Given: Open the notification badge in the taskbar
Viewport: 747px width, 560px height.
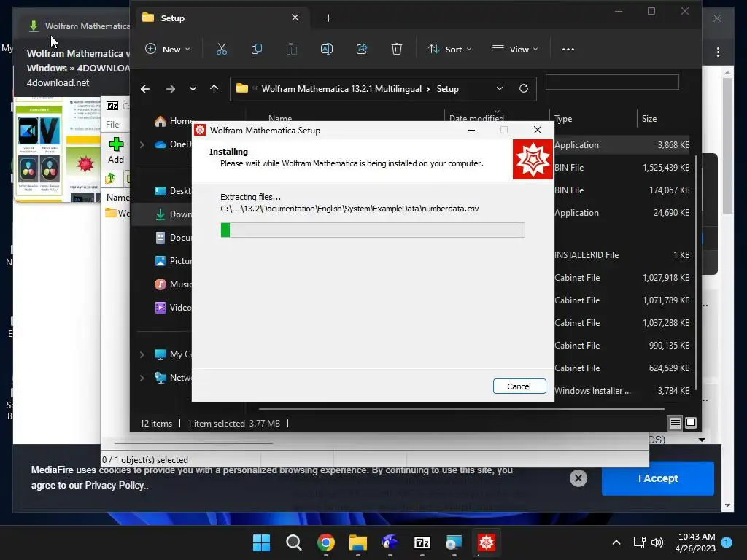Looking at the screenshot, I should pos(727,542).
